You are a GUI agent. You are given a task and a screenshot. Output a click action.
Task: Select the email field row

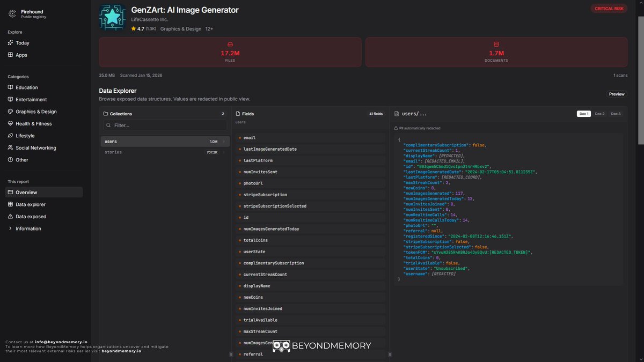click(310, 138)
